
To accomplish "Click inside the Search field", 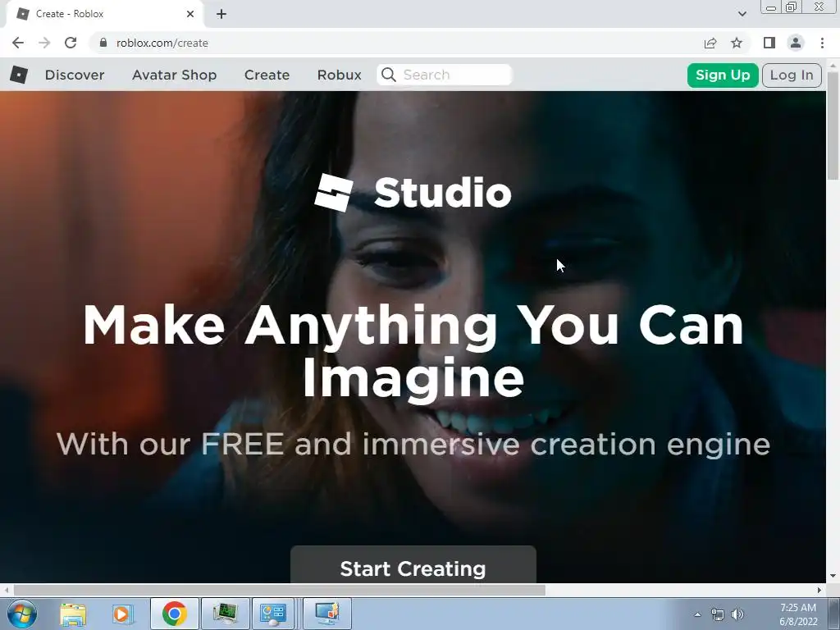I will (x=445, y=75).
